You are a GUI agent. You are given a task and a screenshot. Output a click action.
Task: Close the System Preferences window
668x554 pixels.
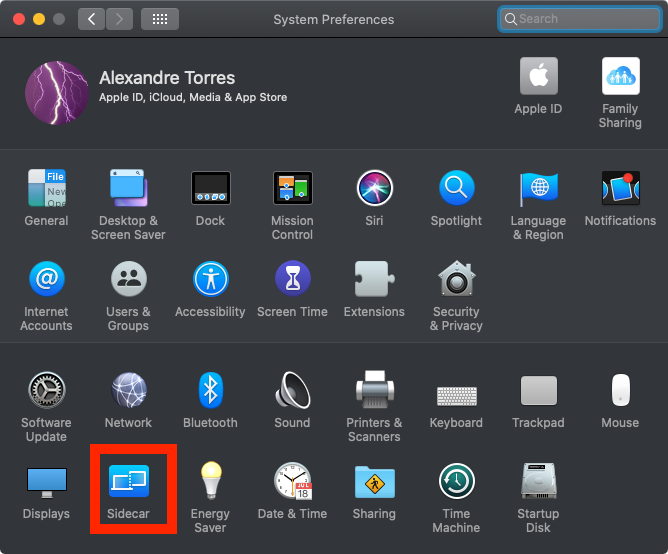click(x=19, y=19)
